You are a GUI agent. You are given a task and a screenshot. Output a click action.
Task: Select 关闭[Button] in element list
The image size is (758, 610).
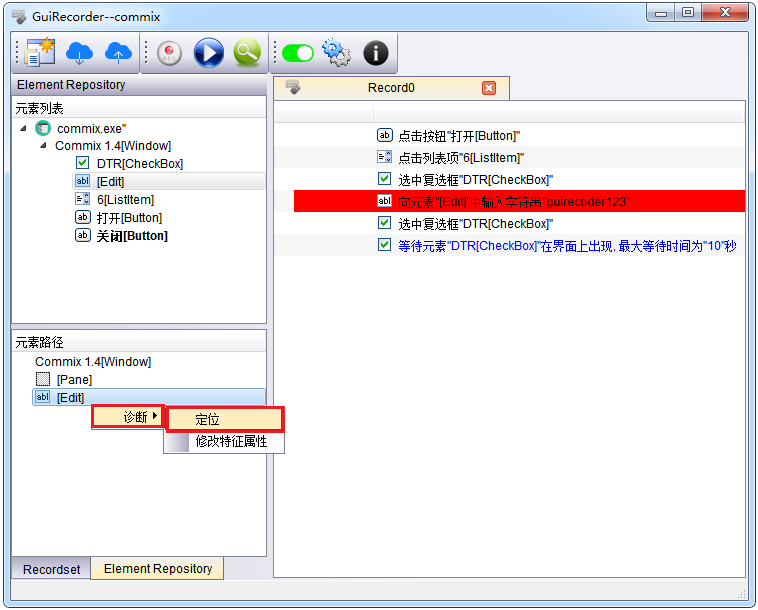pos(132,236)
